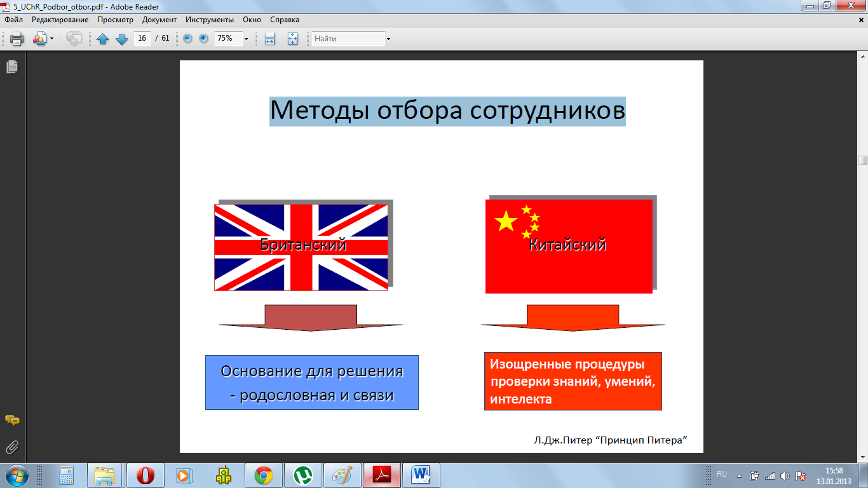Click the yellow figure app in taskbar
Viewport: 868px width, 488px height.
point(224,475)
